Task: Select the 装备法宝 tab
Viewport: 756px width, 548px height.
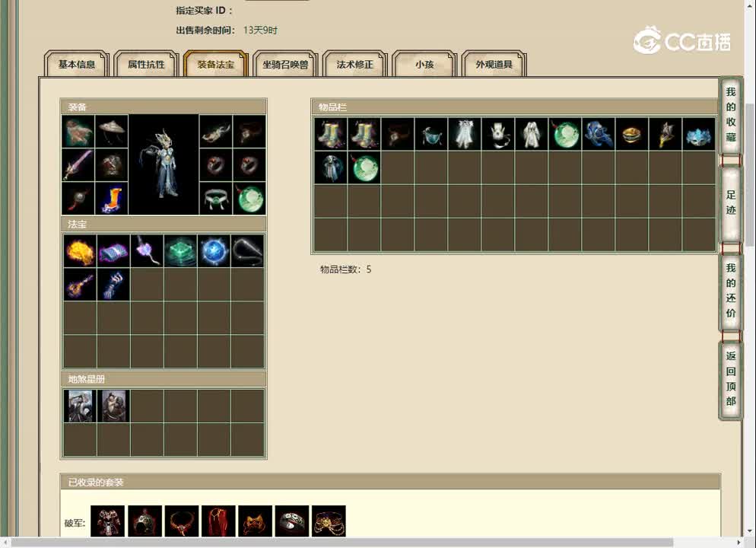Action: point(215,64)
